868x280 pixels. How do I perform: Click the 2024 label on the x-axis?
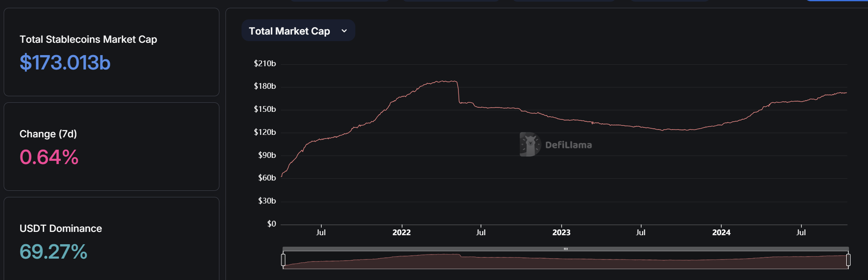tap(721, 232)
